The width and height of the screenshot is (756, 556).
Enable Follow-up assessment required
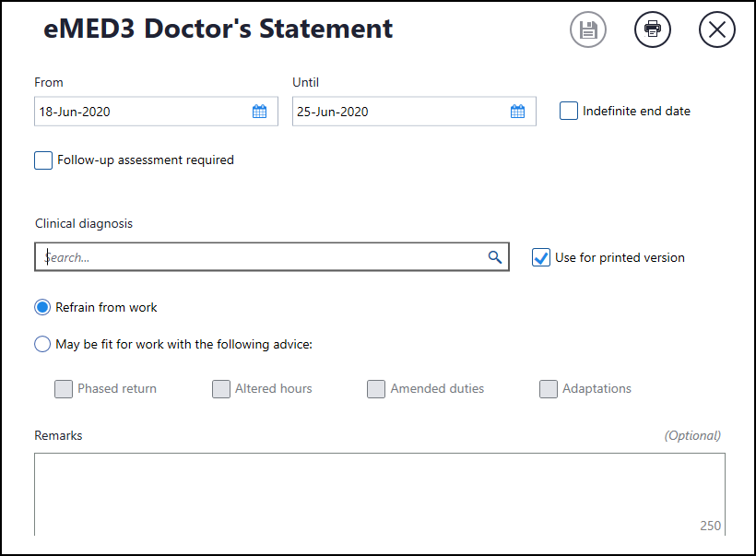[x=43, y=160]
